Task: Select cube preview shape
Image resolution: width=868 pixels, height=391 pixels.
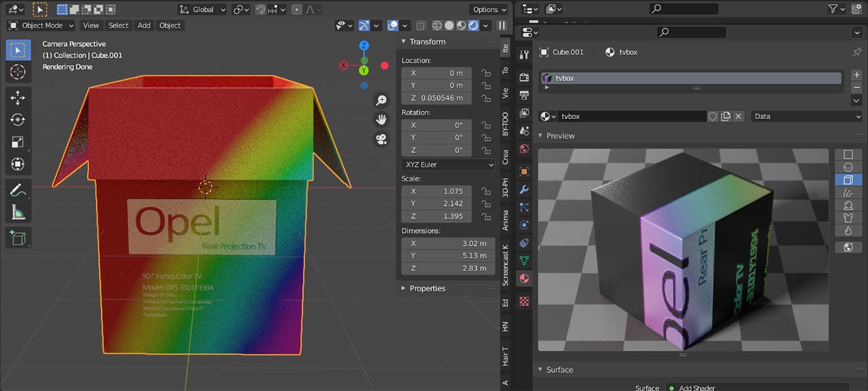Action: click(x=848, y=180)
